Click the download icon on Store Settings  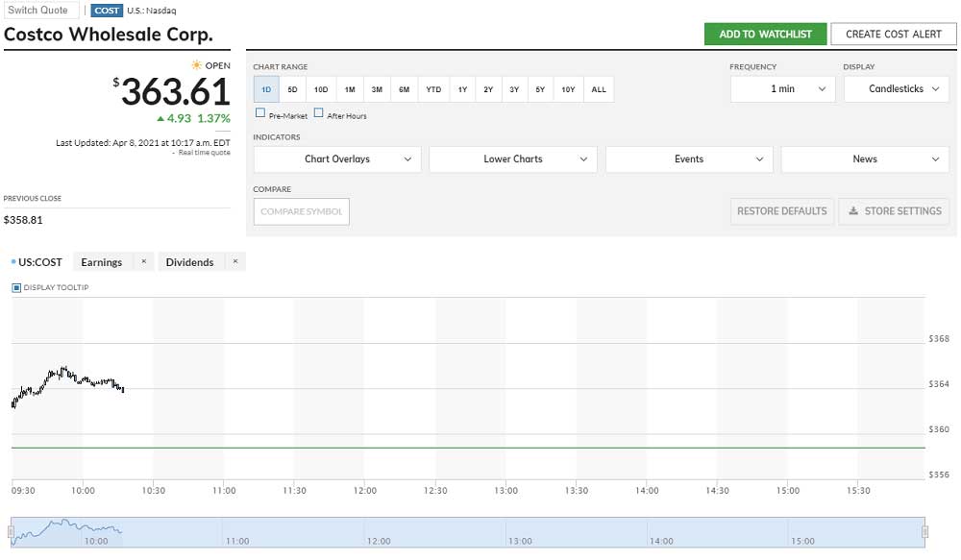[x=852, y=210]
